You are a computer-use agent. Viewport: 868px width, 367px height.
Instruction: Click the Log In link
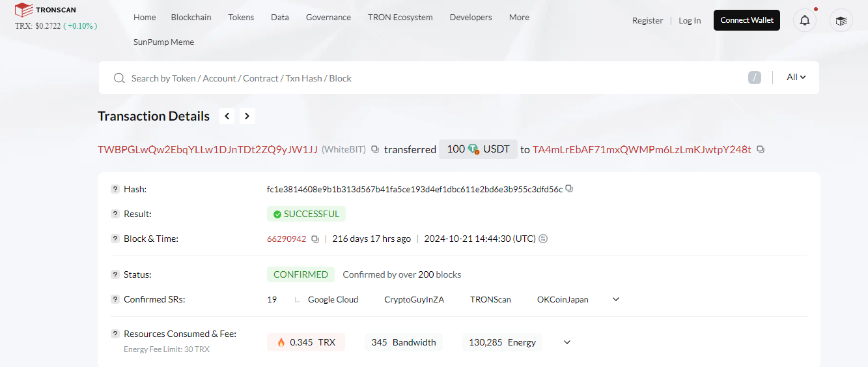click(x=690, y=21)
